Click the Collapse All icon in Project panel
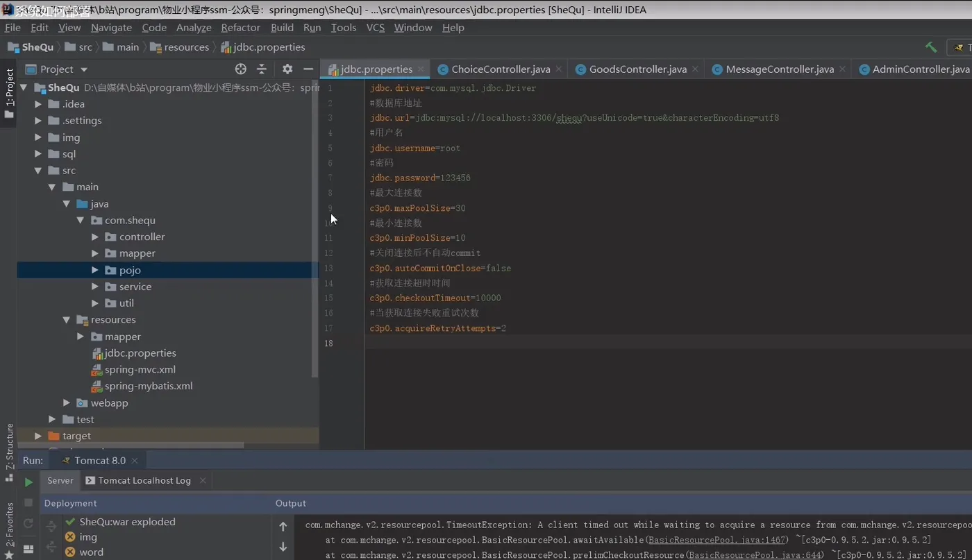 [x=262, y=69]
